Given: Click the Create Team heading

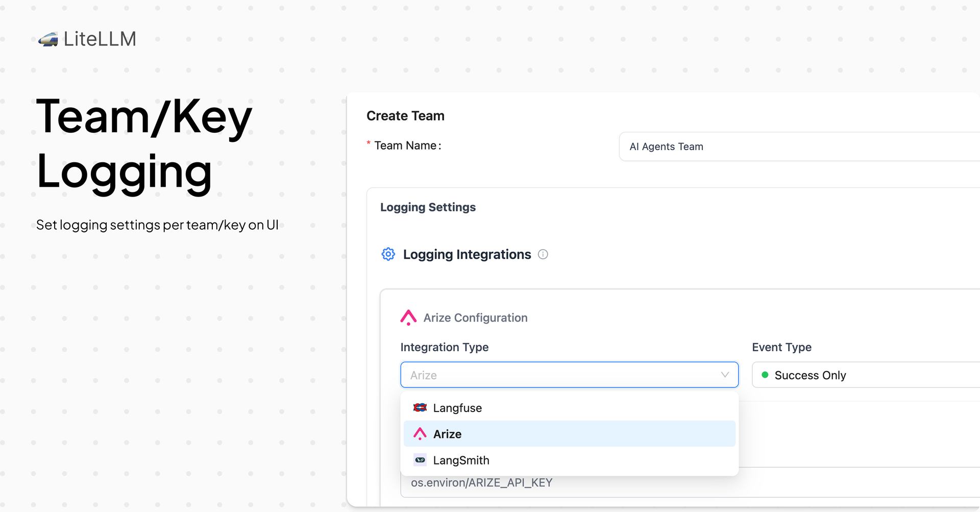Looking at the screenshot, I should (x=405, y=116).
